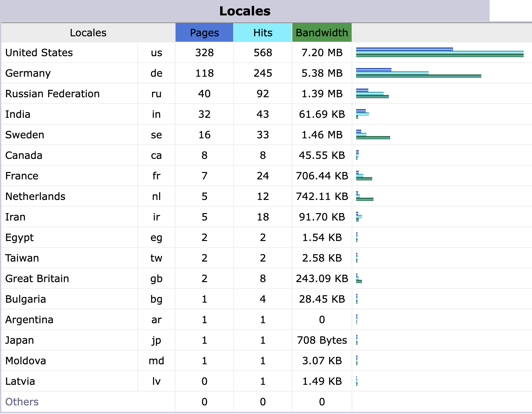The width and height of the screenshot is (532, 414).
Task: Select the Netherlands bandwidth bar
Action: tap(364, 199)
